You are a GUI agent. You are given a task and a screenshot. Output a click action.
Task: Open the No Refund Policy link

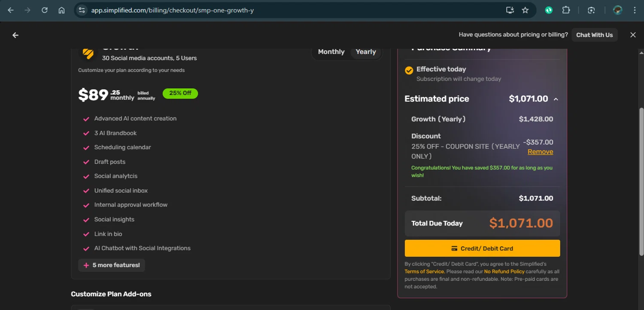(x=504, y=271)
